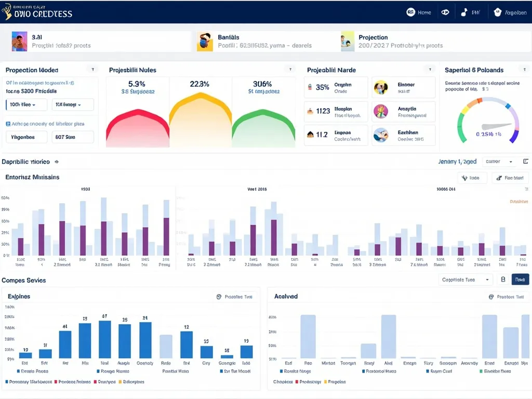Expand the Saperiiol 6 Poloands panel filter
Viewport: 532px width, 399px height.
[525, 70]
